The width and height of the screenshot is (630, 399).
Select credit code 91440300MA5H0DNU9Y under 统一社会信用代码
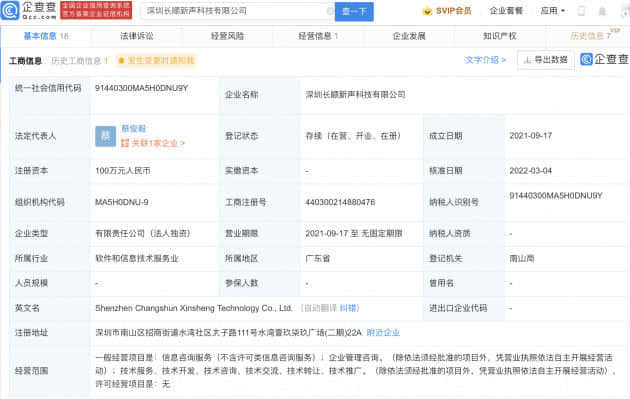[x=141, y=88]
